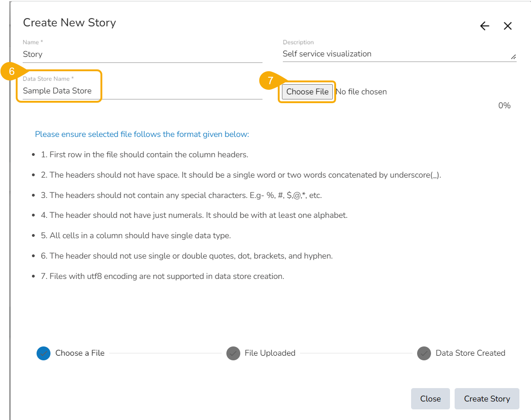
Task: Click the file format guidelines link text
Action: (x=143, y=134)
